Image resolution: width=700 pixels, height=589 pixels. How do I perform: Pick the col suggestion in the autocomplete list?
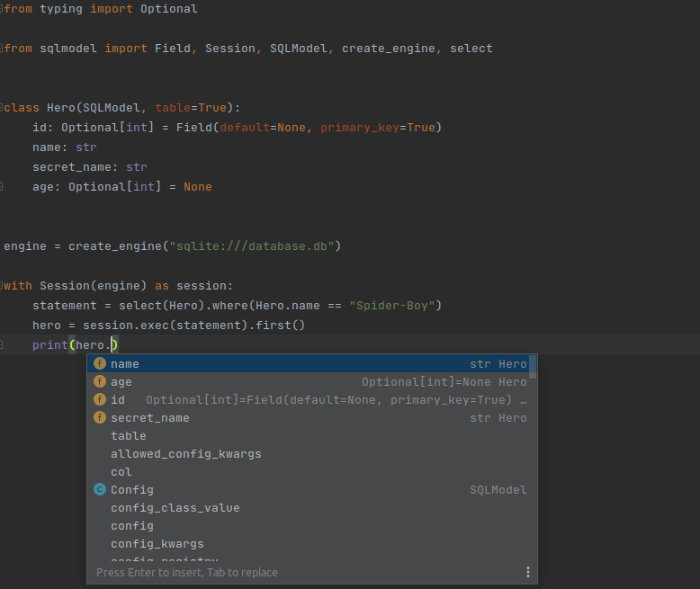pos(121,472)
